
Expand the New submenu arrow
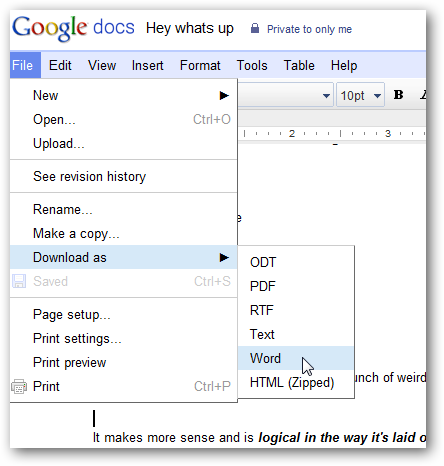point(224,96)
